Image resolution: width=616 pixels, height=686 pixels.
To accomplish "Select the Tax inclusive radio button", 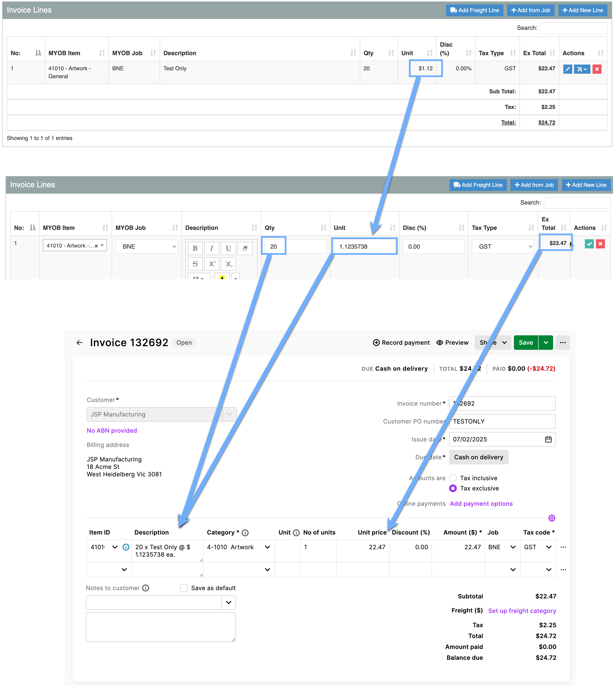I will tap(453, 478).
